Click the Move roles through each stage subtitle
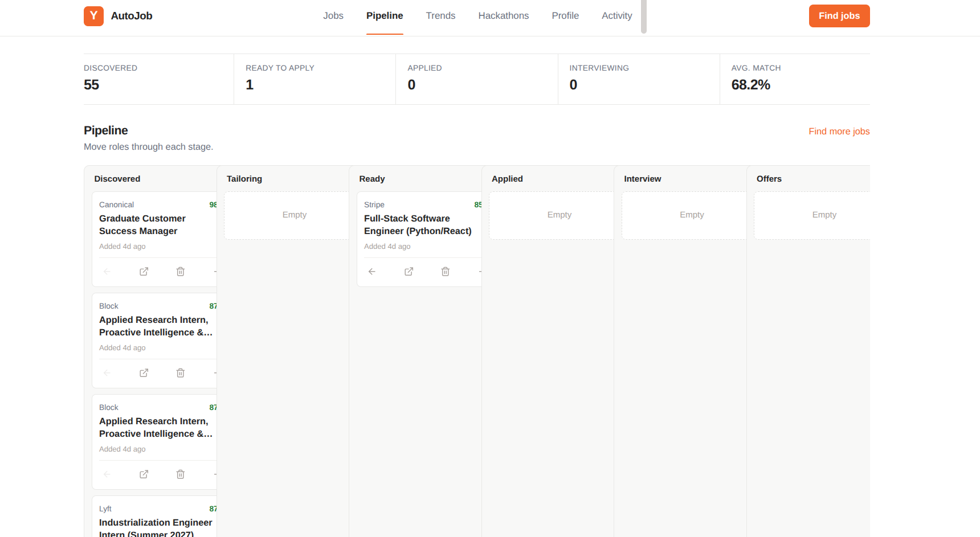 [x=148, y=147]
